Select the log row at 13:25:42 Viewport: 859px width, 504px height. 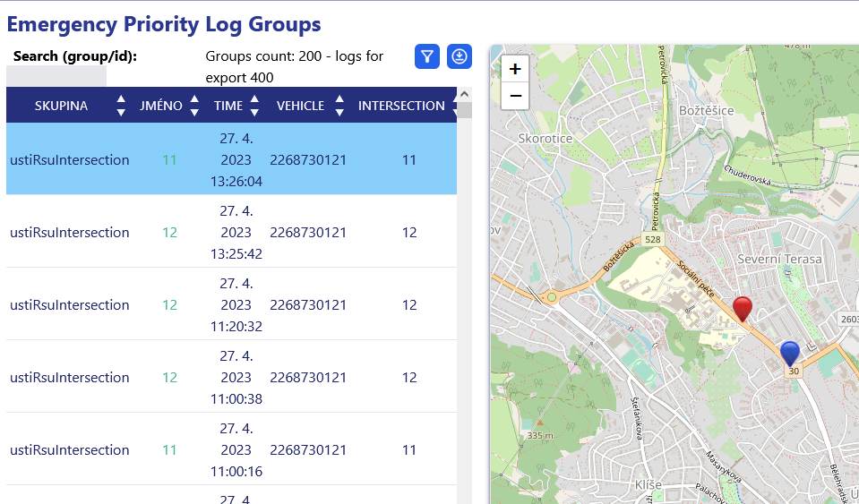point(232,232)
